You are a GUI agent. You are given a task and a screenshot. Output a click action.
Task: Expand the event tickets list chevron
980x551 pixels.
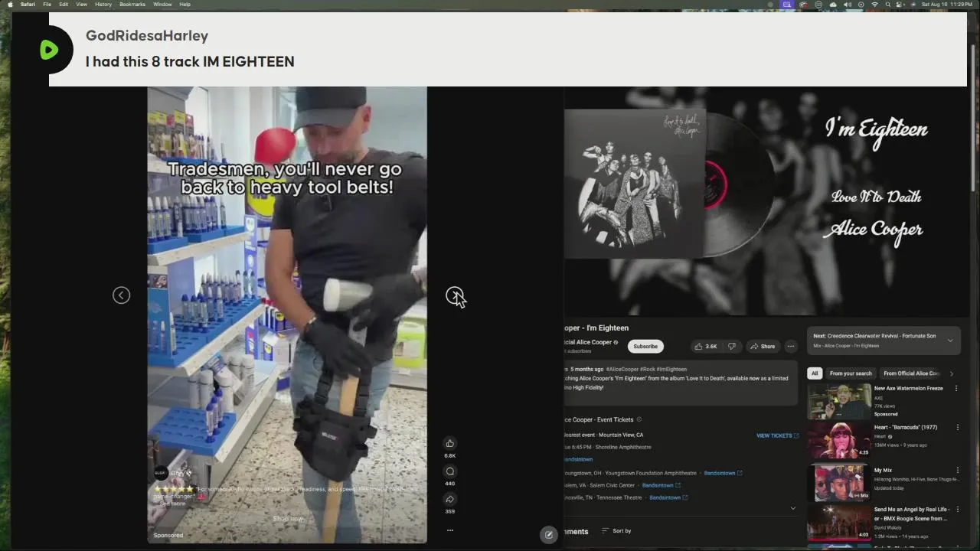pyautogui.click(x=792, y=508)
